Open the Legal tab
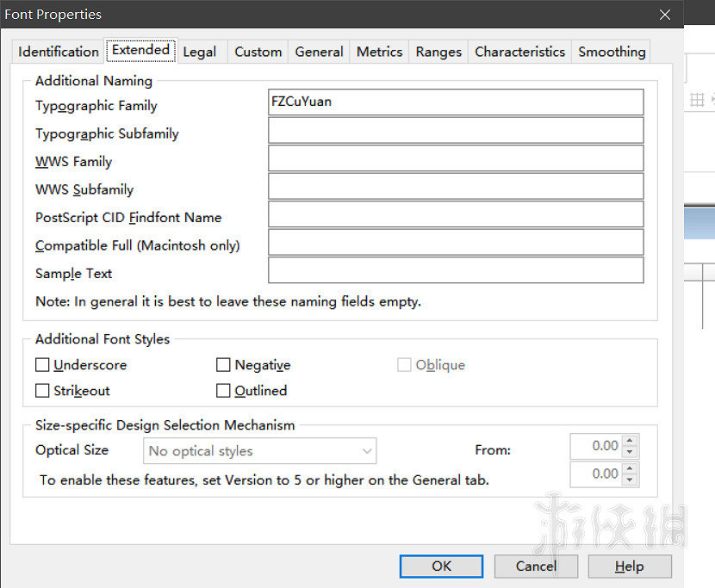 pos(200,52)
